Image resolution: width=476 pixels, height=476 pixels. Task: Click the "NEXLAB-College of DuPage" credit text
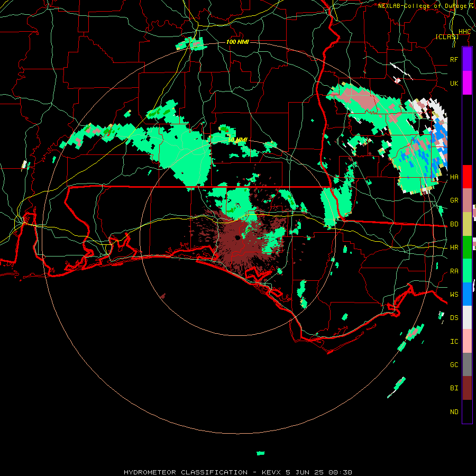click(x=422, y=6)
